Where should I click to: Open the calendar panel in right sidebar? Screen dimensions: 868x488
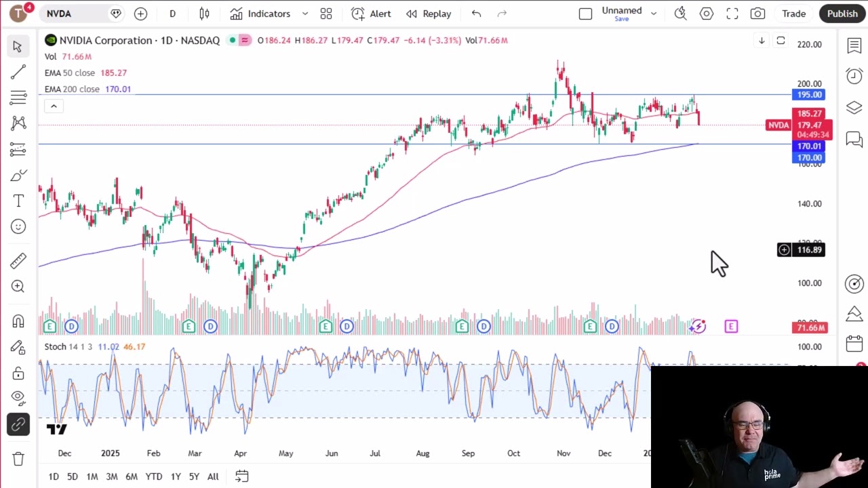click(854, 344)
